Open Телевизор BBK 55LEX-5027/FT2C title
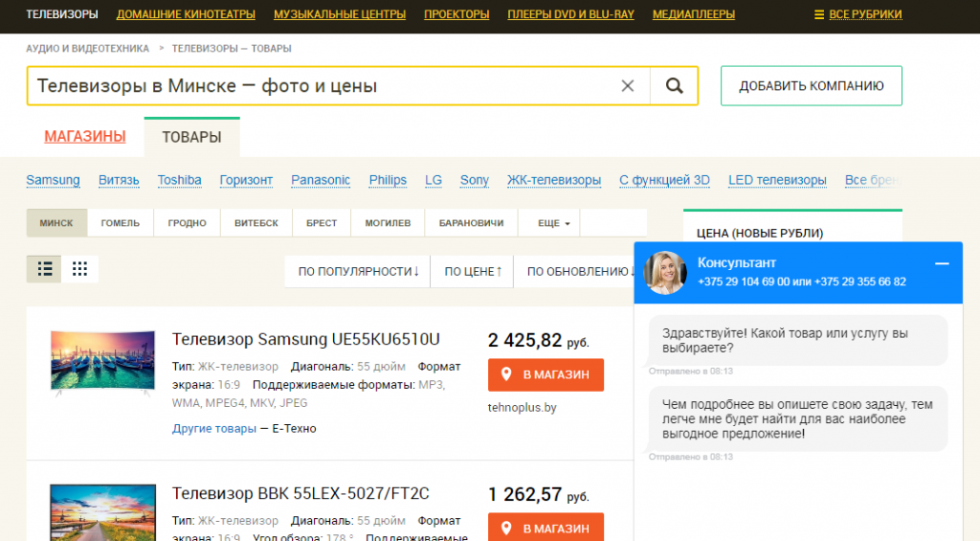 (x=301, y=493)
